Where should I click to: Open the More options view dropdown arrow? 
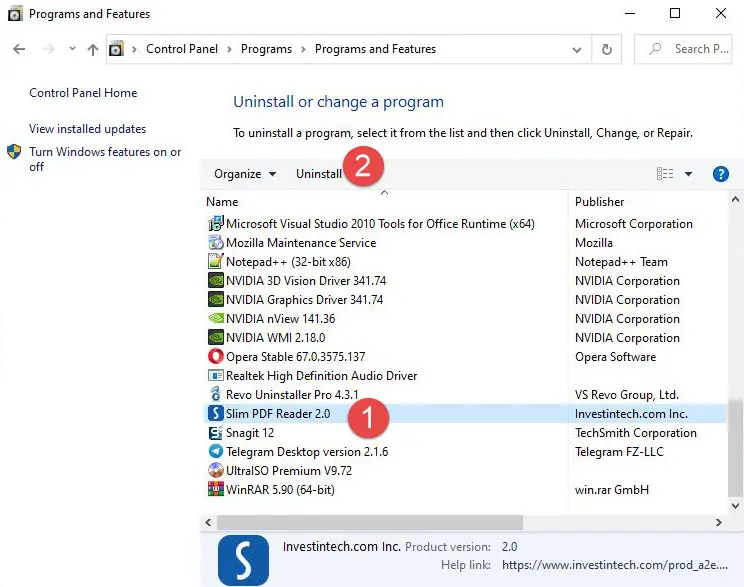tap(688, 174)
